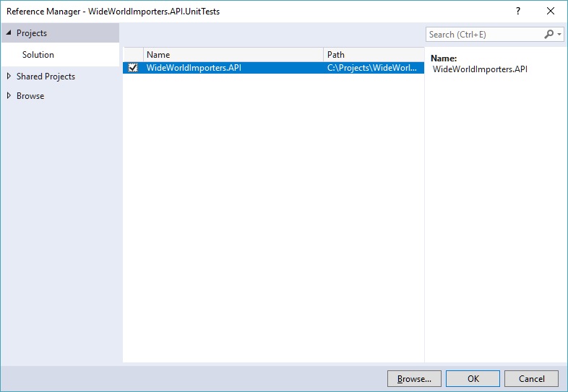
Task: Select the Shared Projects category label
Action: (x=46, y=77)
